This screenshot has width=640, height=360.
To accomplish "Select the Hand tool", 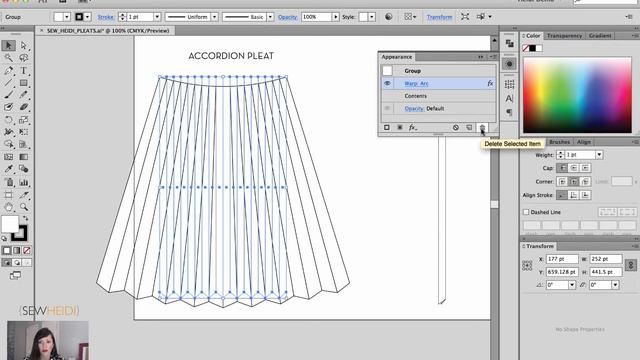I will tap(9, 207).
